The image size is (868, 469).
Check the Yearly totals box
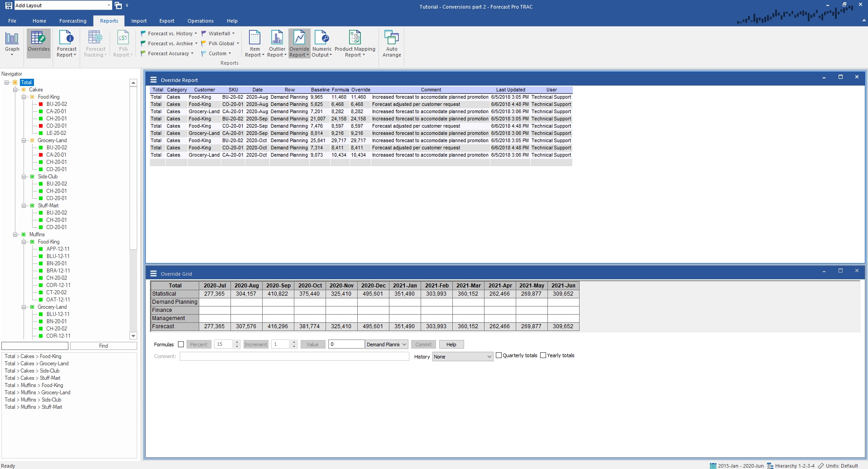(543, 355)
